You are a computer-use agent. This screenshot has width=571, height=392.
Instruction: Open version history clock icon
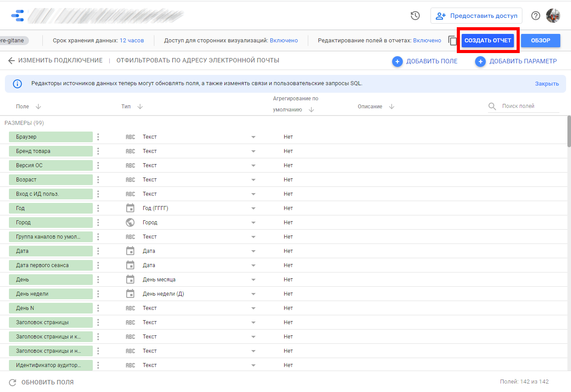pos(415,16)
